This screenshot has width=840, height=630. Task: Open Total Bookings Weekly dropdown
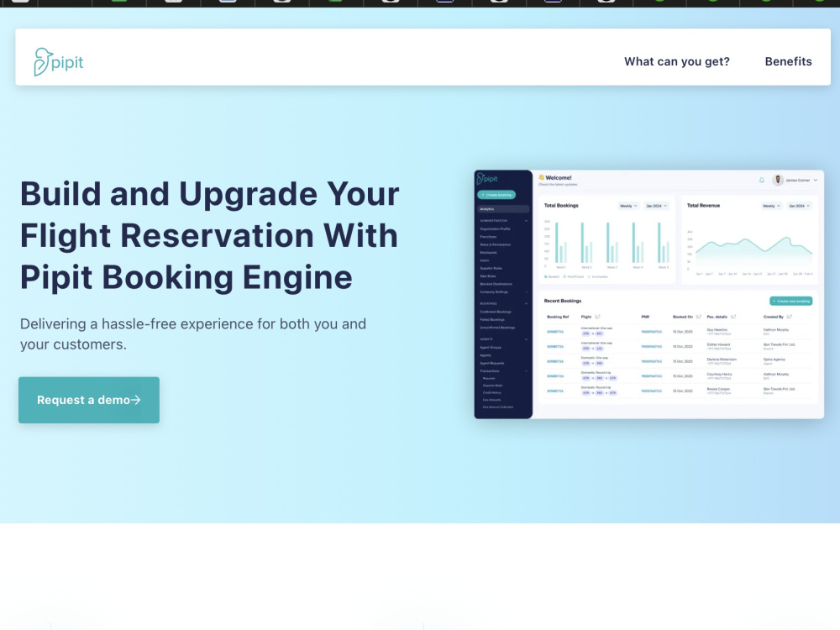[x=628, y=206]
